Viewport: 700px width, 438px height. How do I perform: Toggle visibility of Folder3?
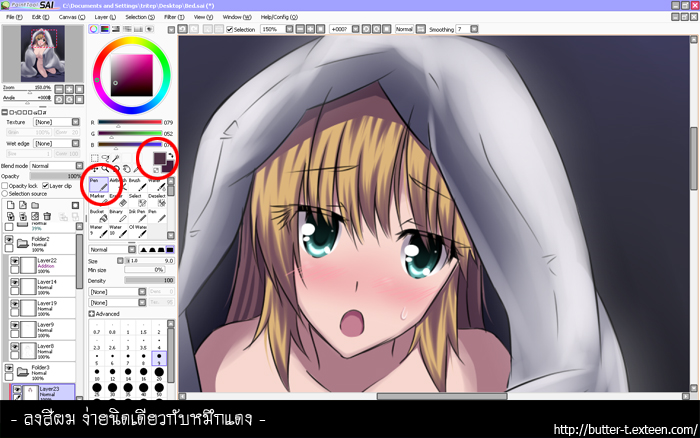[8, 368]
